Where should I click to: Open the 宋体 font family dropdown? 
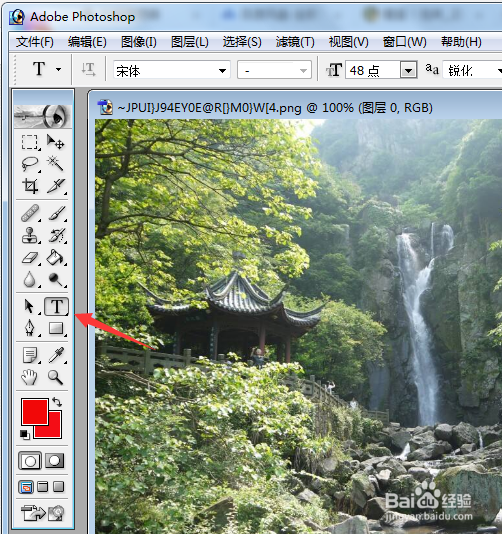tap(222, 70)
